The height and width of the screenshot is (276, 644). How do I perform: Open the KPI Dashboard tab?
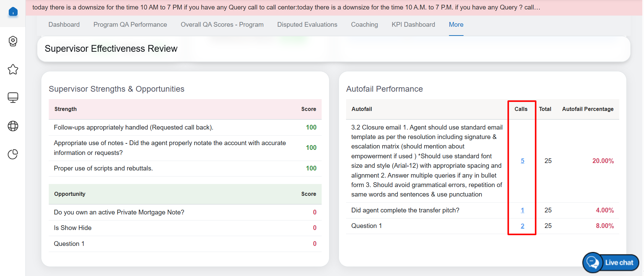click(x=413, y=25)
